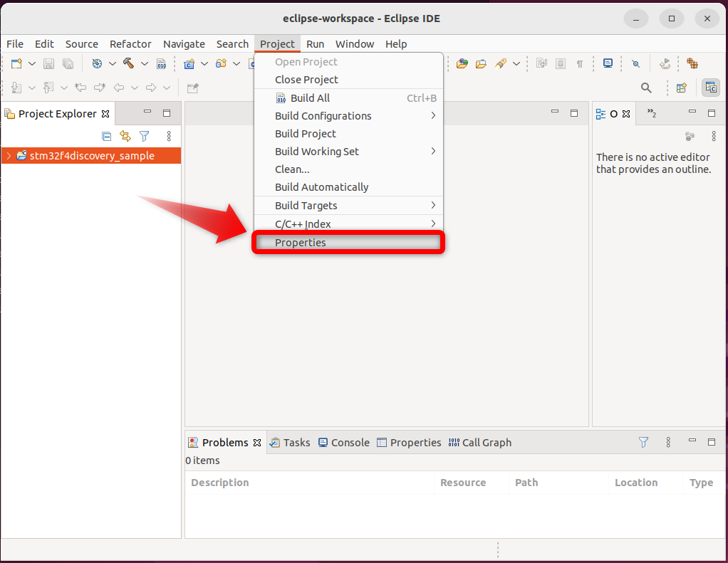Click the magnifier Search icon
728x563 pixels.
646,88
